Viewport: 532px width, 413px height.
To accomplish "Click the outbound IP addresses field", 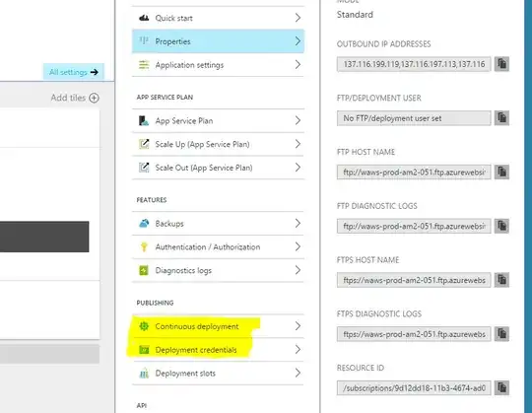I will pyautogui.click(x=414, y=64).
